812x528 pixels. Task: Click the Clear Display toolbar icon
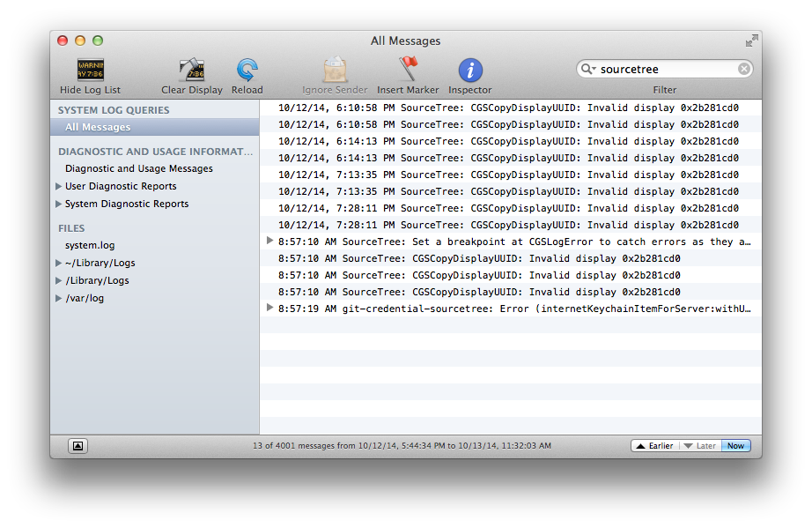point(192,70)
